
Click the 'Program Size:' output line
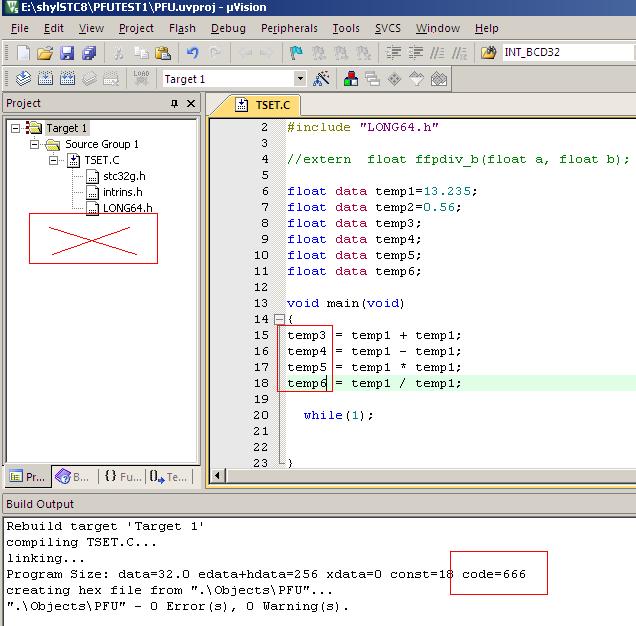click(x=266, y=574)
